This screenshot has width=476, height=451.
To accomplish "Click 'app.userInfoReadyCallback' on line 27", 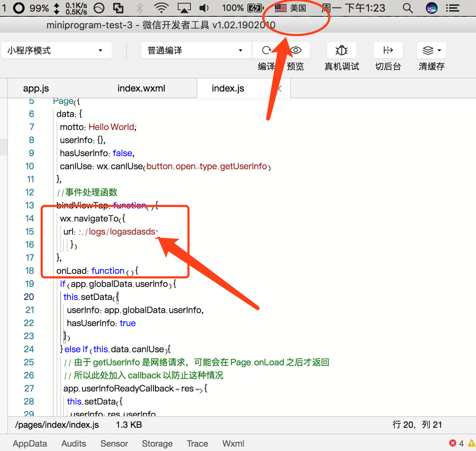I will [x=119, y=388].
